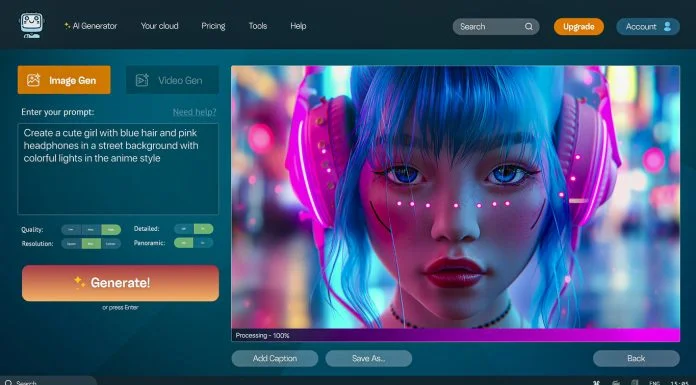Switch Panoramic to its right option
The image size is (696, 385).
pyautogui.click(x=204, y=243)
